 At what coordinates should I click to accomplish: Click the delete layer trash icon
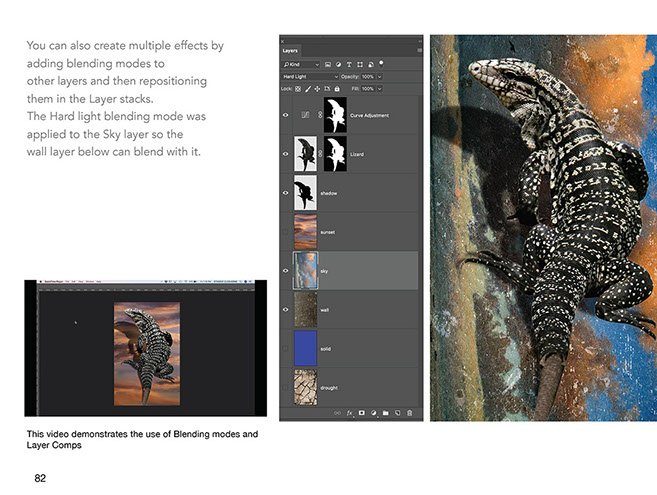click(x=409, y=412)
